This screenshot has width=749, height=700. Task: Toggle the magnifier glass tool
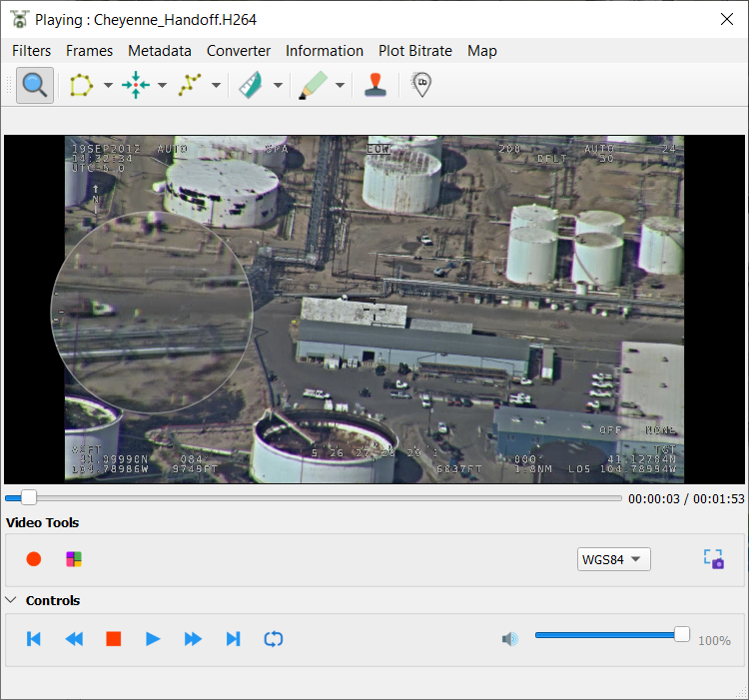pyautogui.click(x=35, y=86)
